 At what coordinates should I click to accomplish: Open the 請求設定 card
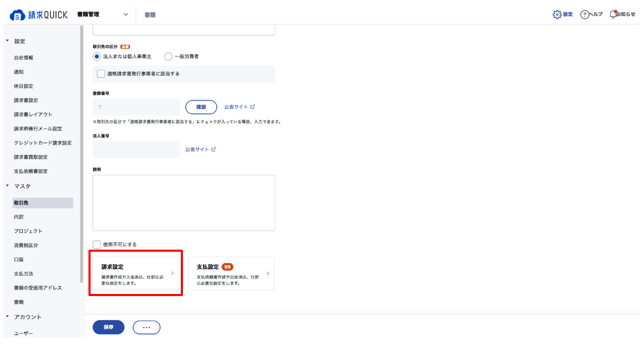coord(136,273)
